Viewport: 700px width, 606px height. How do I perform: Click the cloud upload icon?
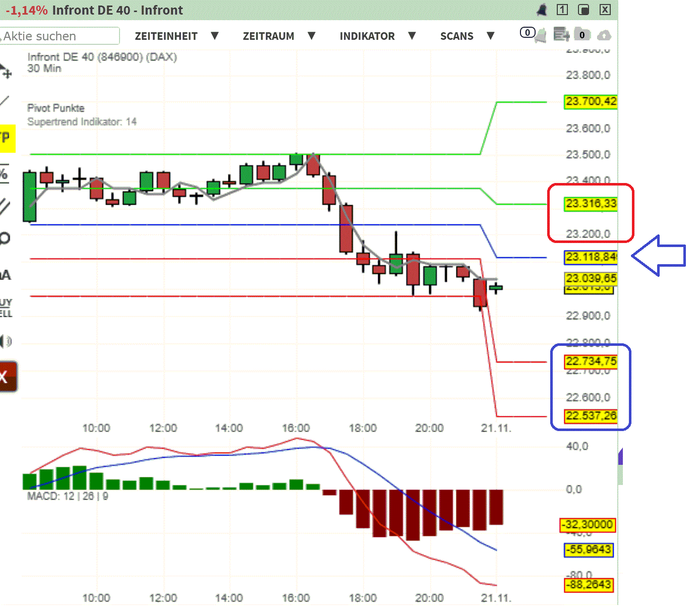(x=604, y=35)
